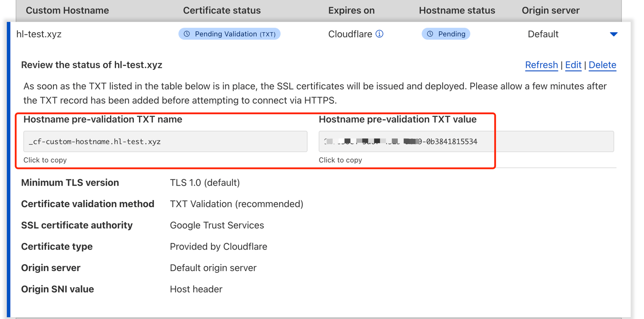Click the Origin server column header
This screenshot has width=644, height=319.
[x=550, y=11]
